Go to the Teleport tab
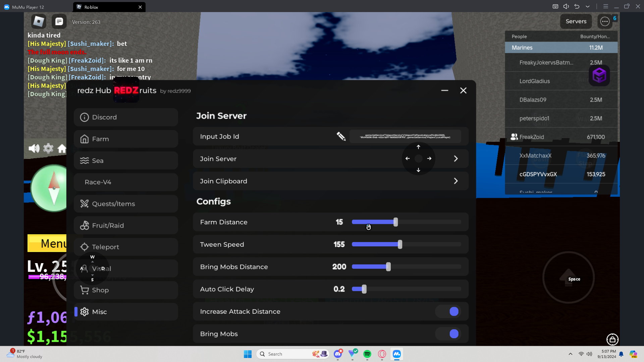This screenshot has width=644, height=362. [x=126, y=247]
